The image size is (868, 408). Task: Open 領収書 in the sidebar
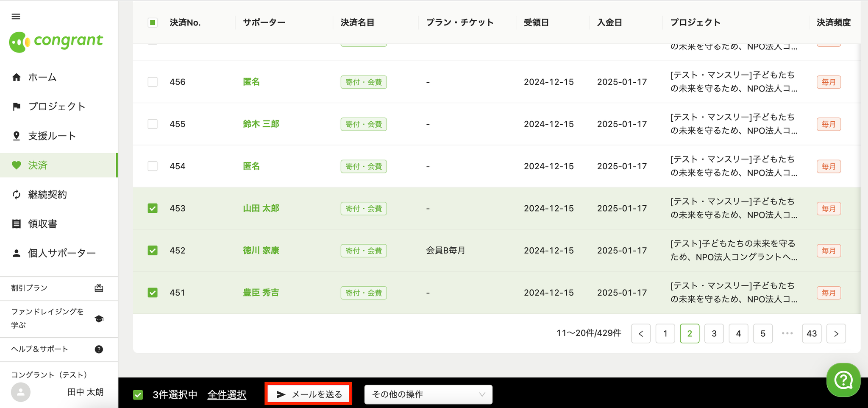coord(59,224)
